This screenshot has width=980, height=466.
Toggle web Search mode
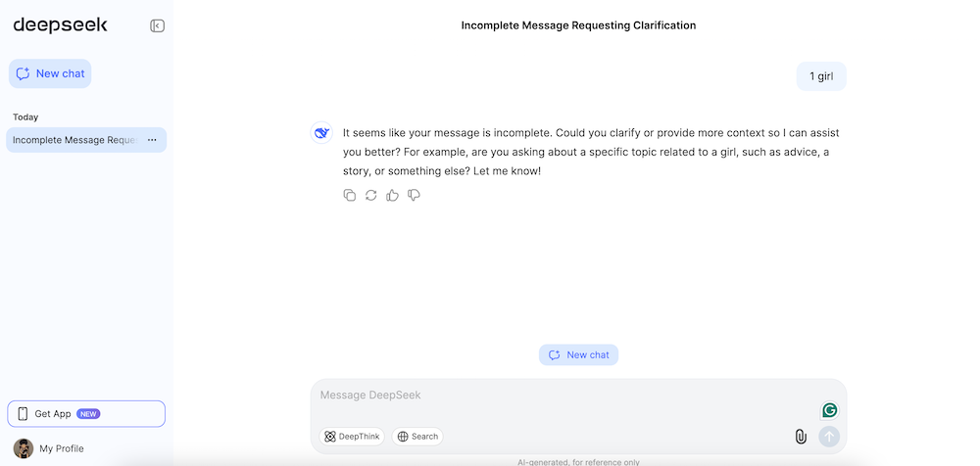click(x=417, y=437)
